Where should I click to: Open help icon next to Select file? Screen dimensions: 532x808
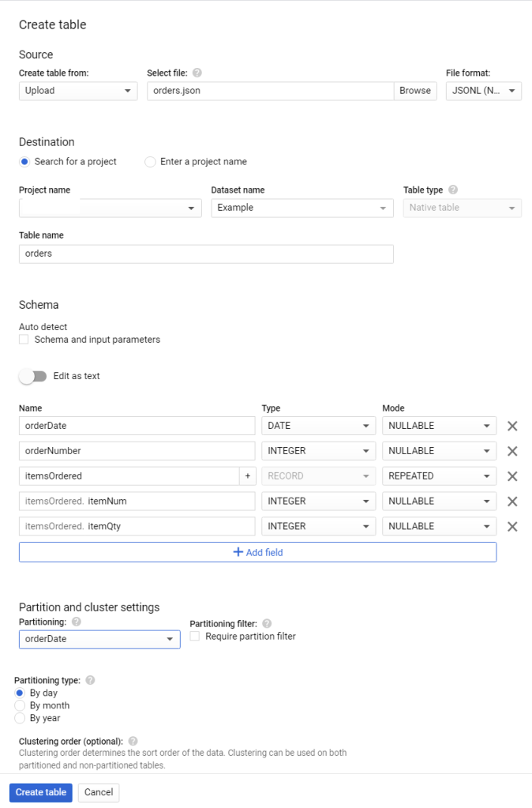(197, 73)
